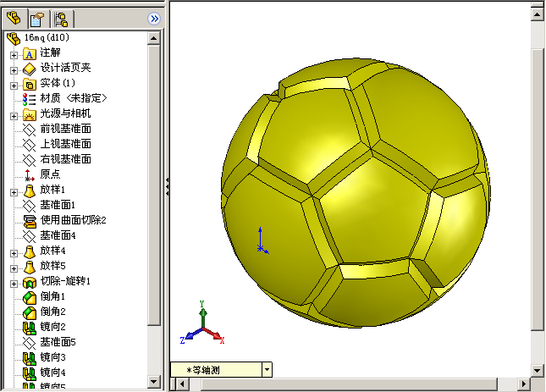The width and height of the screenshot is (546, 392).
Task: Click the panel splitter collapse handle
Action: (x=168, y=186)
